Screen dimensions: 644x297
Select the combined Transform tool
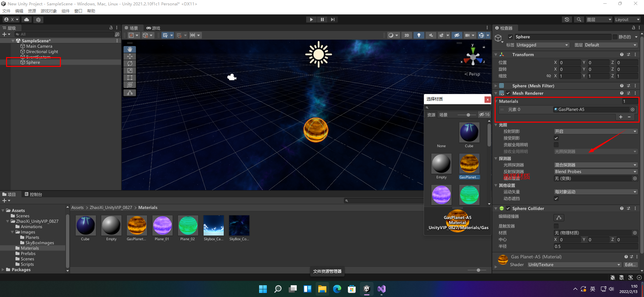130,85
